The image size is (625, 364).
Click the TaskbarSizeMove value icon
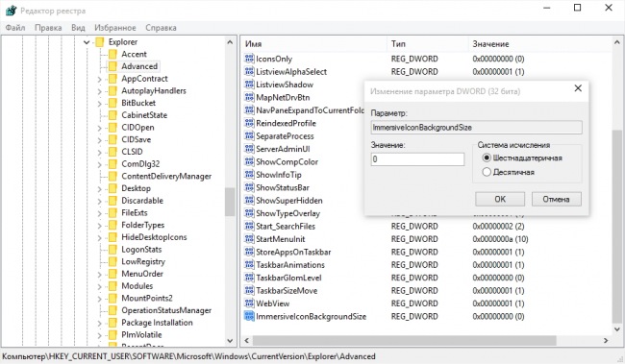(x=249, y=290)
